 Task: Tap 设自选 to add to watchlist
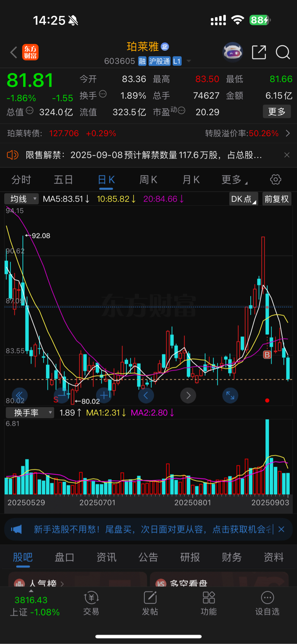[267, 603]
